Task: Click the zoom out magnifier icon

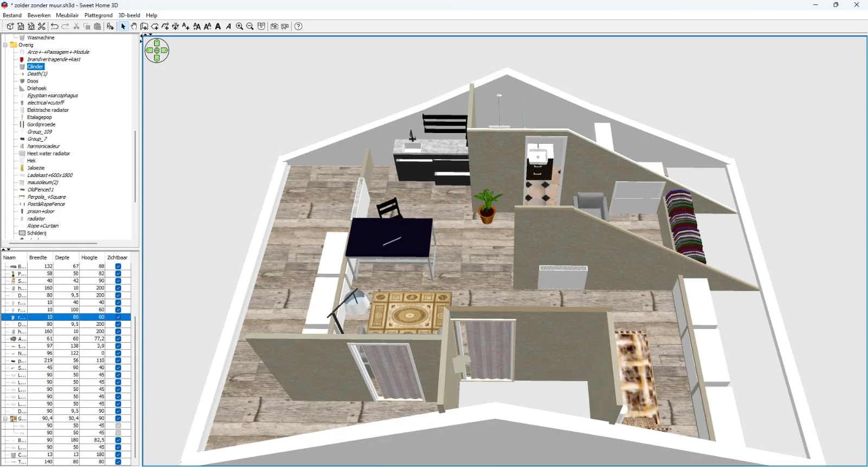Action: (250, 27)
